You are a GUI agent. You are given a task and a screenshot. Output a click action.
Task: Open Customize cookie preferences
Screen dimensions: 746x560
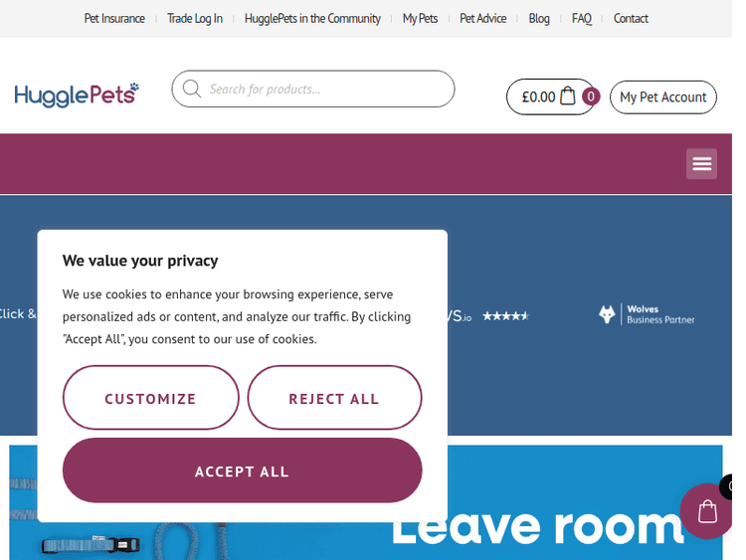150,398
